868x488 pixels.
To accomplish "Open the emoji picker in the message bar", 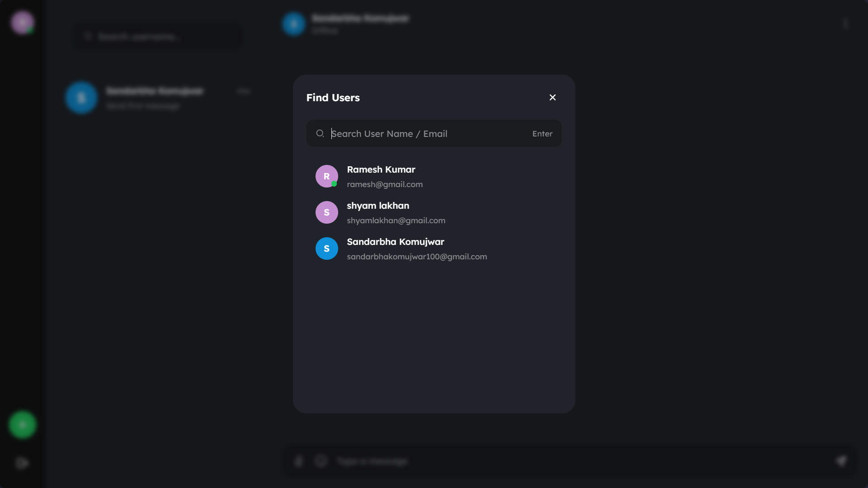I will [321, 461].
